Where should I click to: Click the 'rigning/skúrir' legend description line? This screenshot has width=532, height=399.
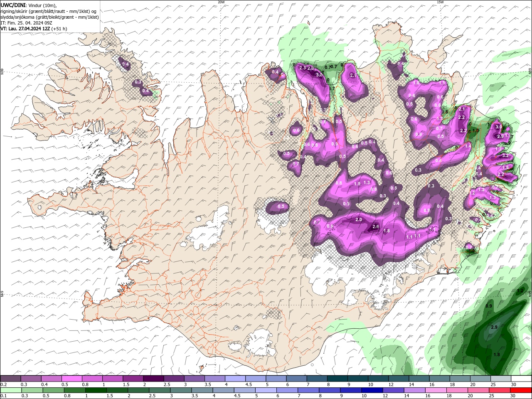pos(49,11)
